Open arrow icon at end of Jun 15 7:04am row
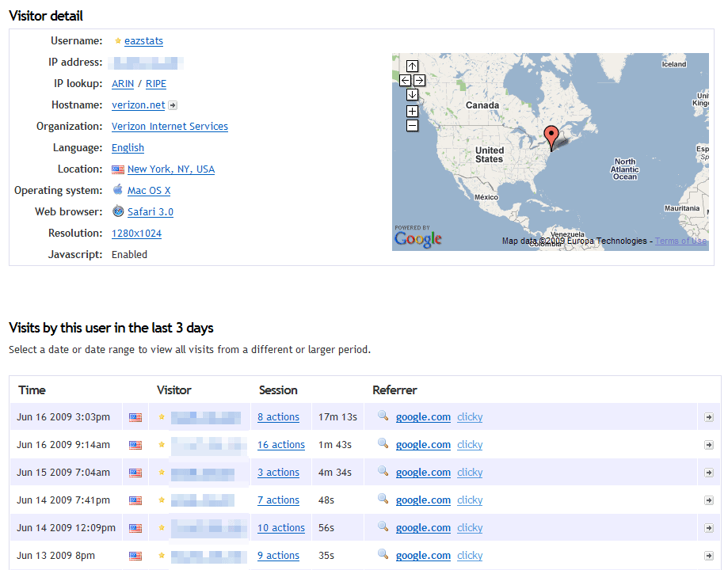The width and height of the screenshot is (728, 570). (708, 473)
